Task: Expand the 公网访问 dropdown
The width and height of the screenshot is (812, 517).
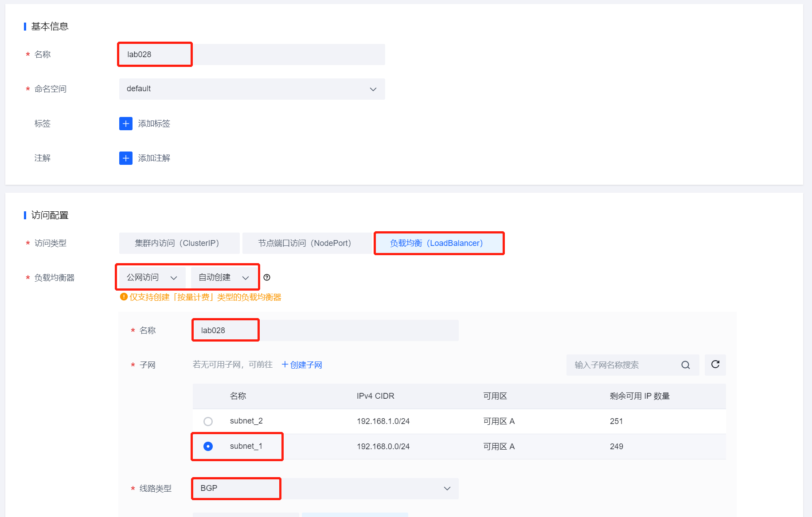Action: (152, 277)
